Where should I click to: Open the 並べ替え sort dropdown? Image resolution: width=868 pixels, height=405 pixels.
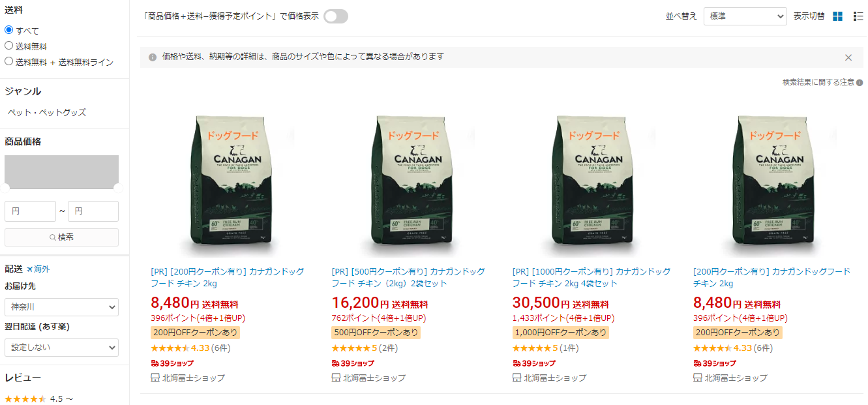click(x=745, y=16)
